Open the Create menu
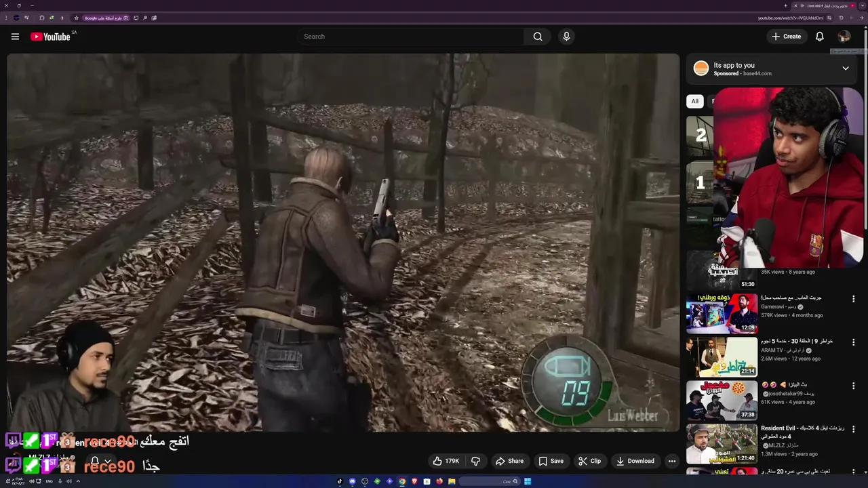This screenshot has width=868, height=488. (x=787, y=37)
